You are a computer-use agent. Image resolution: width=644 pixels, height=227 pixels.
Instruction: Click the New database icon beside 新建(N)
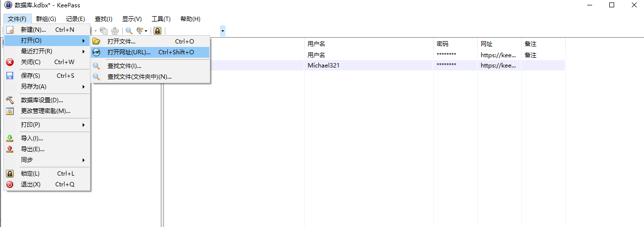(x=10, y=30)
